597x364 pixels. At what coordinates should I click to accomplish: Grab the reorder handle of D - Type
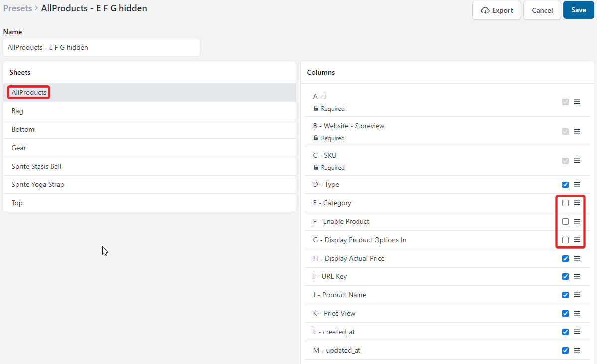(577, 184)
